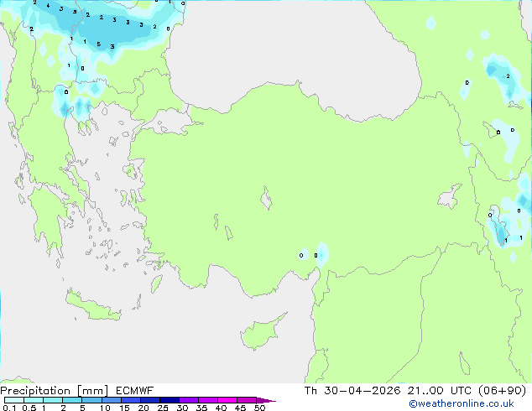Click the '30' legend scale label
The height and width of the screenshot is (411, 532).
point(182,408)
